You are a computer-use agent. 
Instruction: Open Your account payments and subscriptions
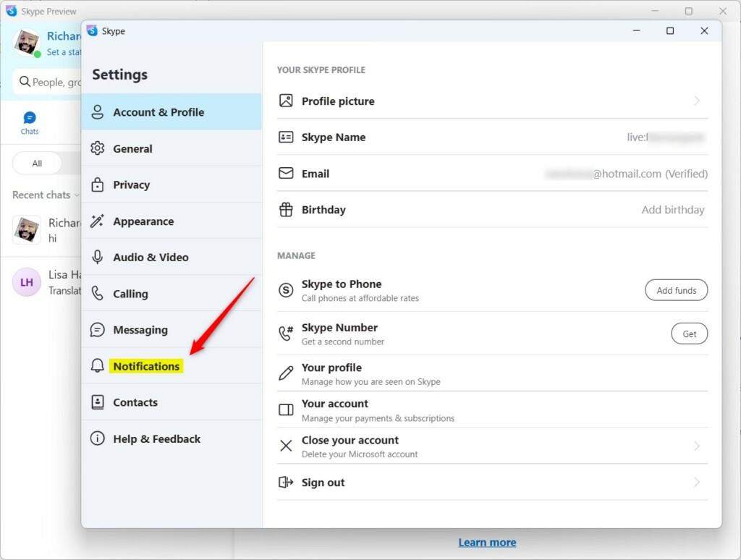pos(492,410)
